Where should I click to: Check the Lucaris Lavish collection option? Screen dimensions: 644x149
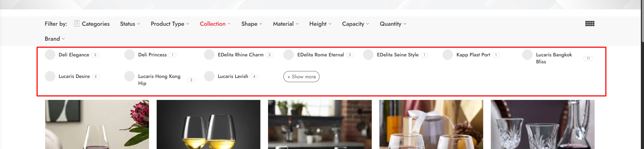209,76
